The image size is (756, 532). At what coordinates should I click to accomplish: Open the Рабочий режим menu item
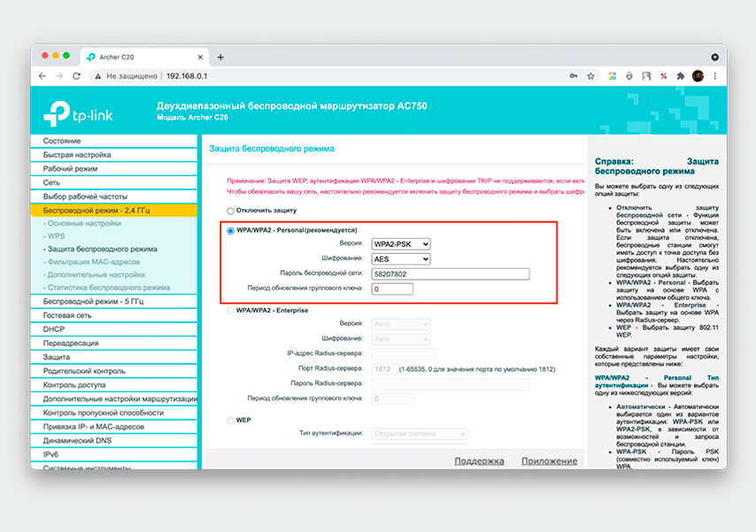[x=114, y=169]
